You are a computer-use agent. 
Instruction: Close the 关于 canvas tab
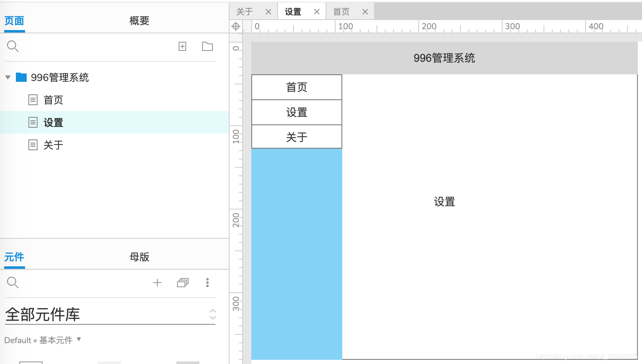268,12
